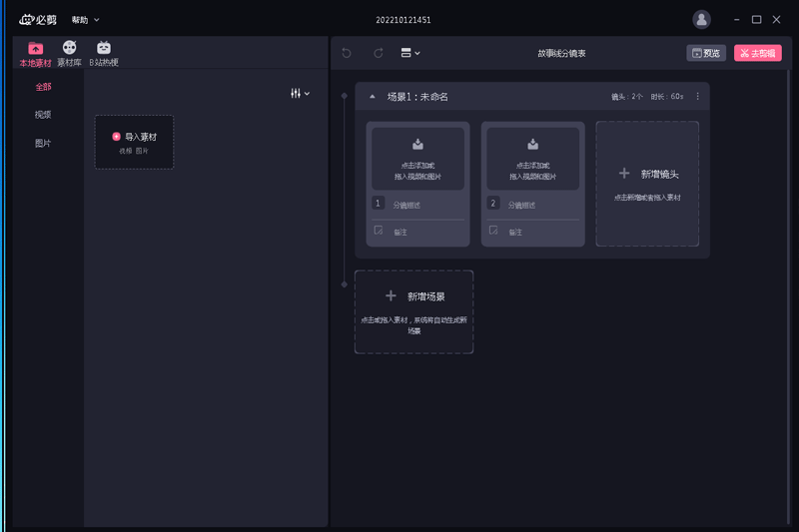Viewport: 799px width, 532px height.
Task: Click the pink 去剪辑 button
Action: 757,53
